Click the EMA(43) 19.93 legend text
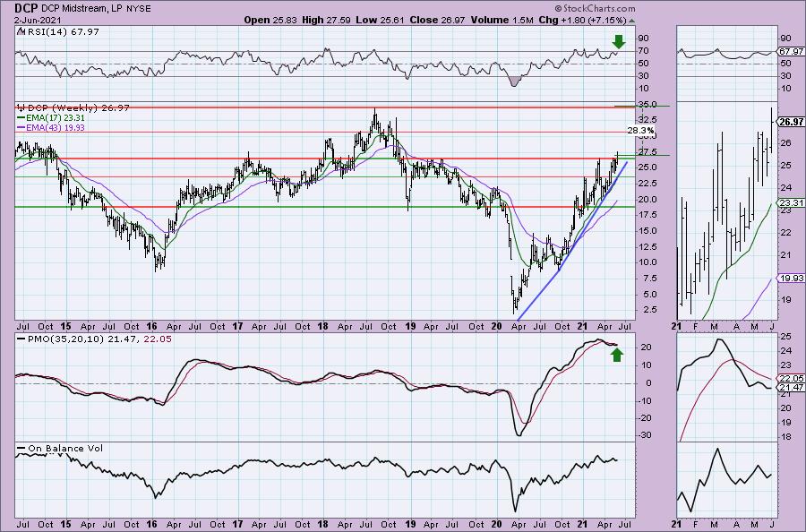The image size is (806, 532). coord(55,127)
